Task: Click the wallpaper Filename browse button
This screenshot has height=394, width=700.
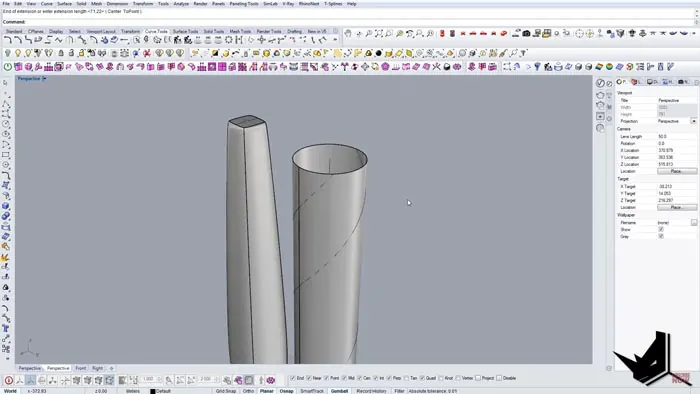Action: click(694, 222)
